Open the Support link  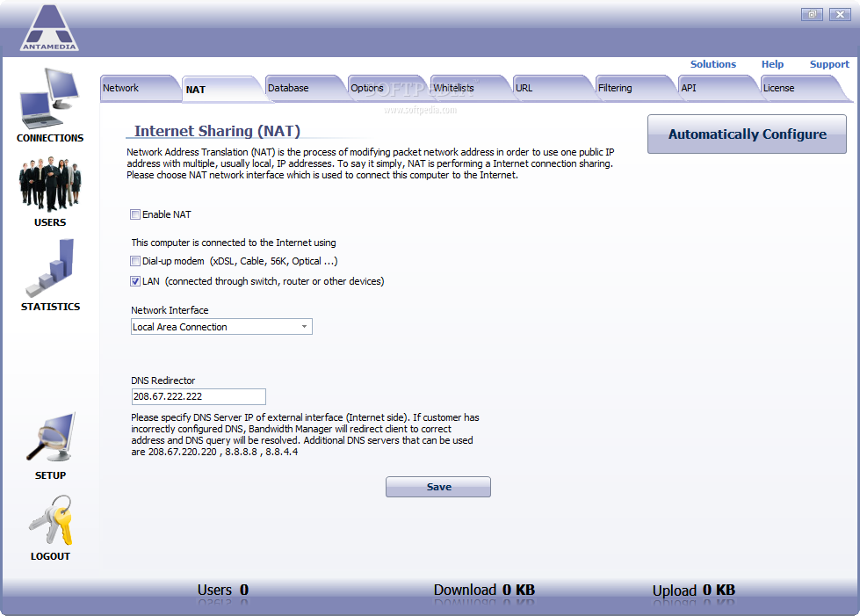click(829, 64)
